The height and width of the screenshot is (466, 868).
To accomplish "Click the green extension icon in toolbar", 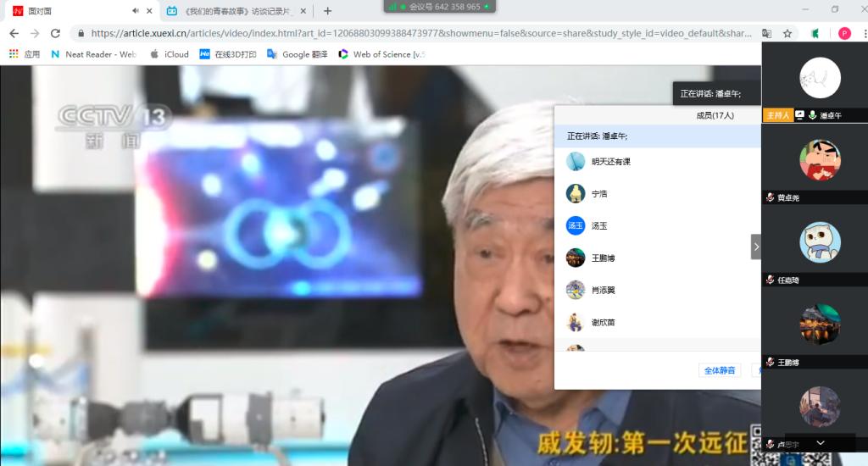I will tap(815, 34).
